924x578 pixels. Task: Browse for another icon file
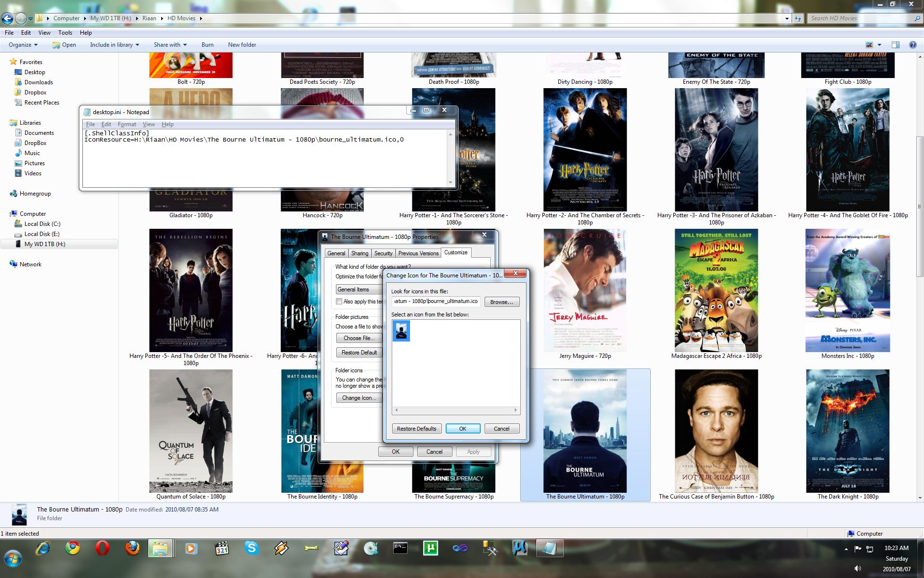[501, 302]
